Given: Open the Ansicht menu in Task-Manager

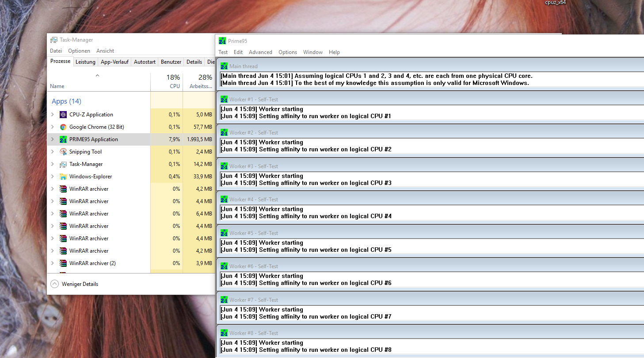Looking at the screenshot, I should (x=105, y=51).
